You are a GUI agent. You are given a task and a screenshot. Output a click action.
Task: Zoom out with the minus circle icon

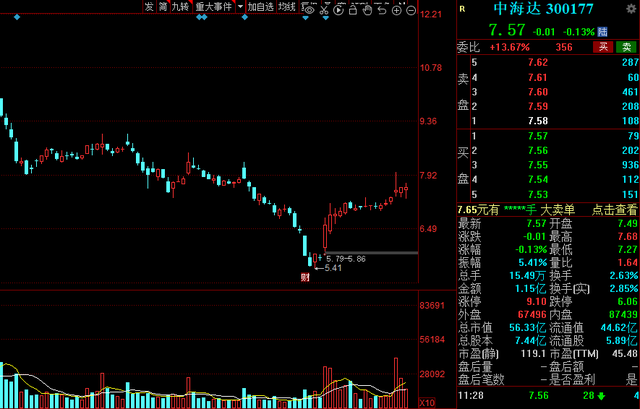(411, 10)
